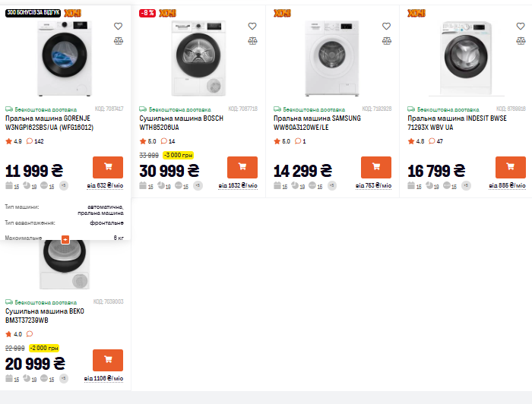The height and width of the screenshot is (404, 532).
Task: Compare the SAMSUNG washer using scales icon
Action: [x=386, y=40]
